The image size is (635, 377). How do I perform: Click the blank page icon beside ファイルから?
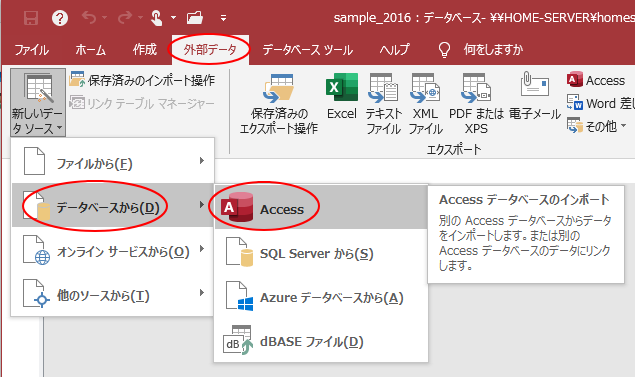pos(34,161)
